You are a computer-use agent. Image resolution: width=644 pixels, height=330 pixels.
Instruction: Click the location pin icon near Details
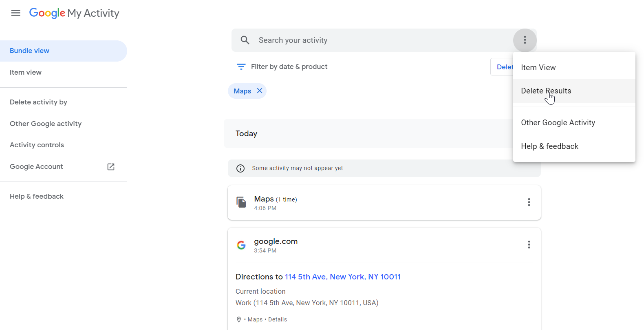pos(239,319)
